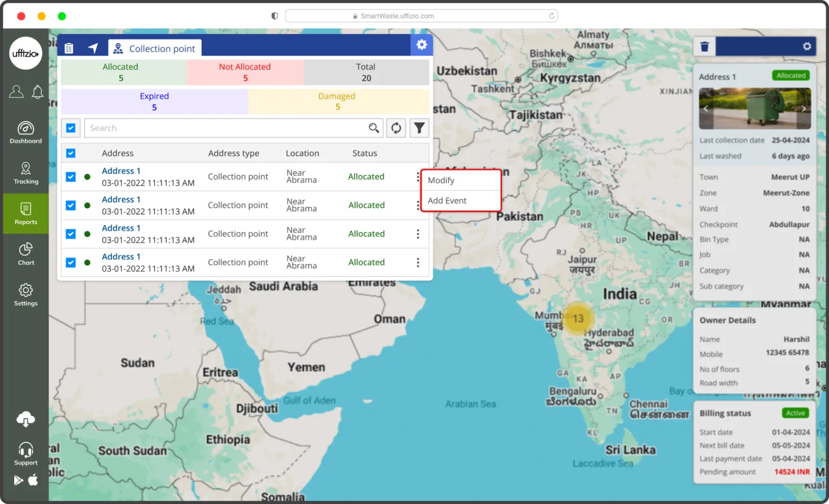Open the filter funnel icon
Screen dimensions: 829x504
[x=419, y=128]
